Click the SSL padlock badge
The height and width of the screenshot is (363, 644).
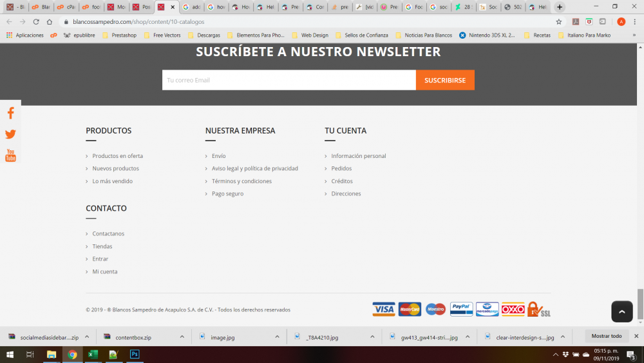pos(539,309)
